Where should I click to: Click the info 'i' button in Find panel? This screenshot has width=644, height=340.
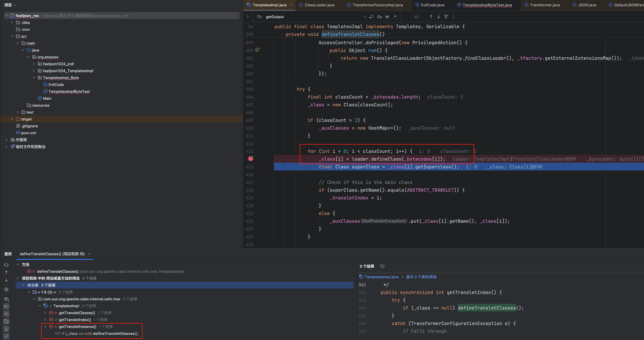pyautogui.click(x=6, y=329)
